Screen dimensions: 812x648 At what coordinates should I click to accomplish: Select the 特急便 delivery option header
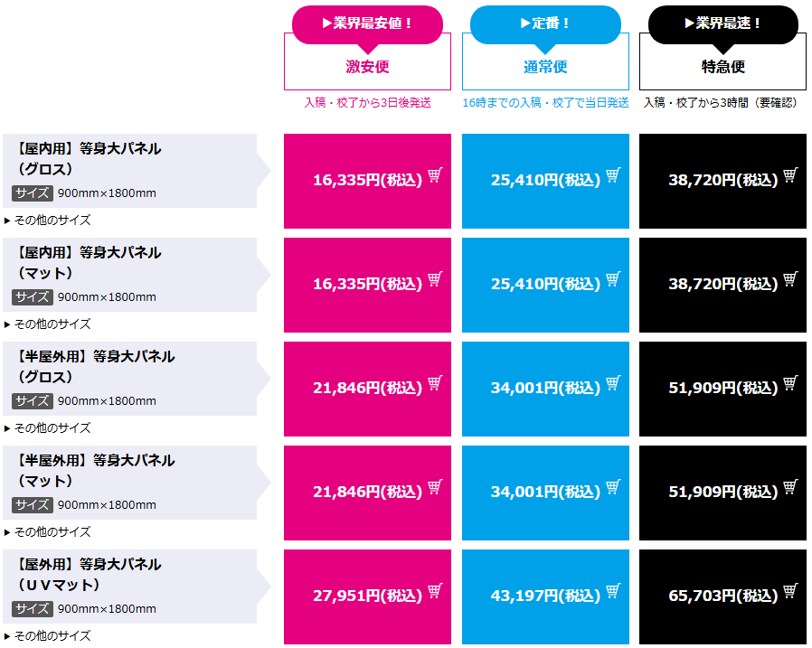[722, 66]
